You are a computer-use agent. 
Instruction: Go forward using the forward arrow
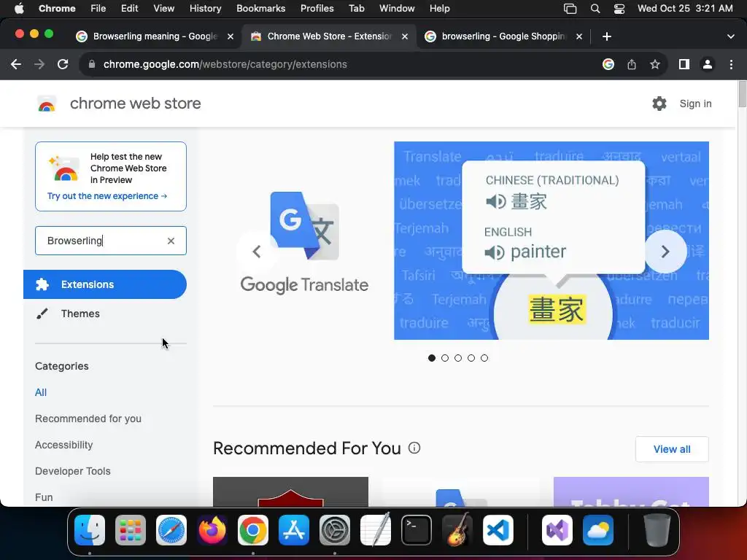point(39,64)
